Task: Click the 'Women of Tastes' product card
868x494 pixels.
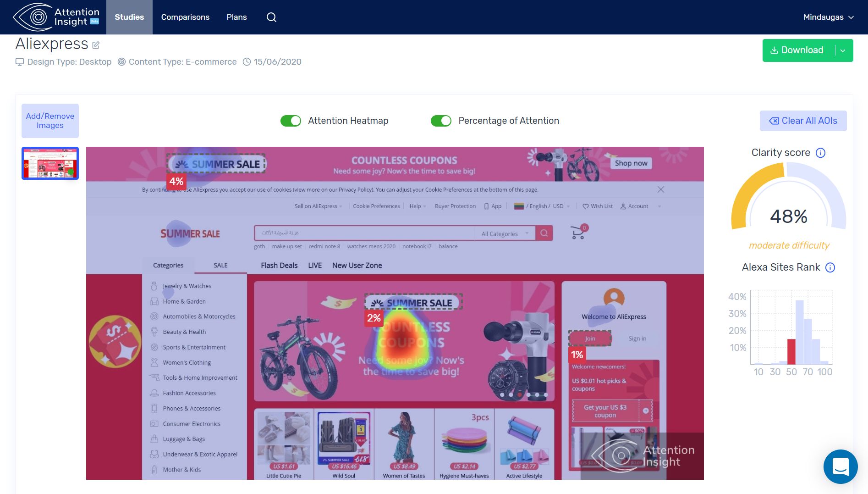Action: pyautogui.click(x=404, y=444)
